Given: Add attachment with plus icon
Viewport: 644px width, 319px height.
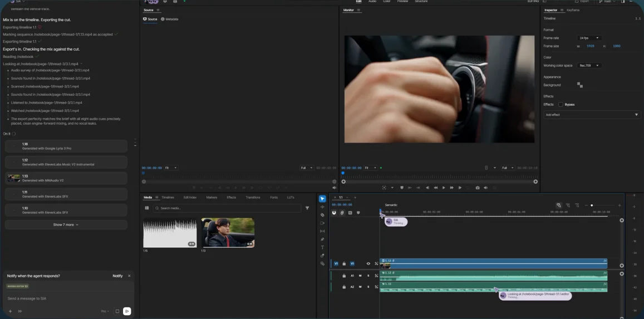Looking at the screenshot, I should [10, 311].
